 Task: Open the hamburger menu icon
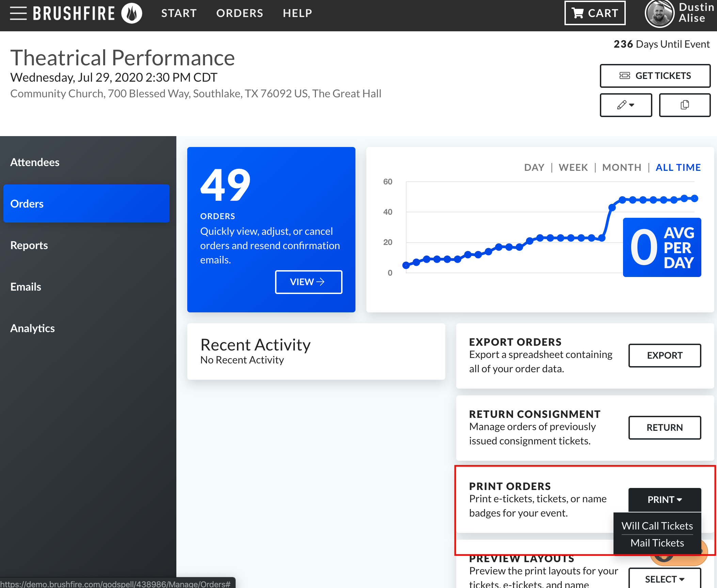tap(18, 13)
